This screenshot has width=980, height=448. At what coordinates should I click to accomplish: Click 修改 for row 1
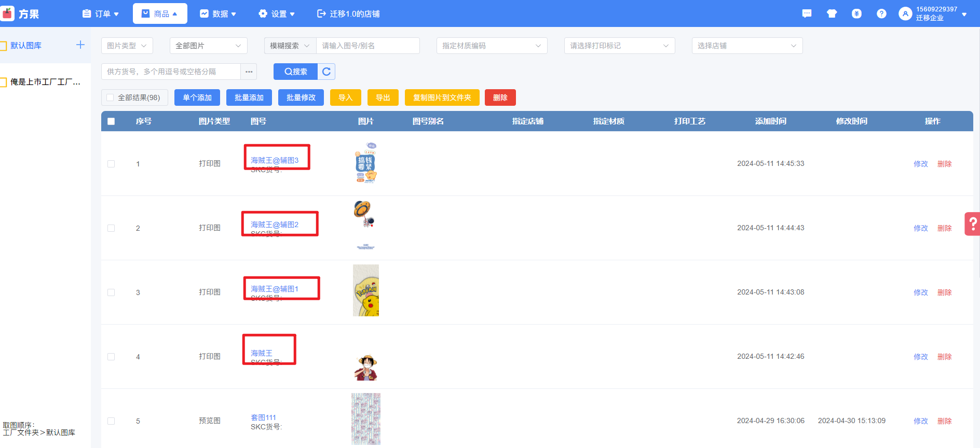point(921,164)
